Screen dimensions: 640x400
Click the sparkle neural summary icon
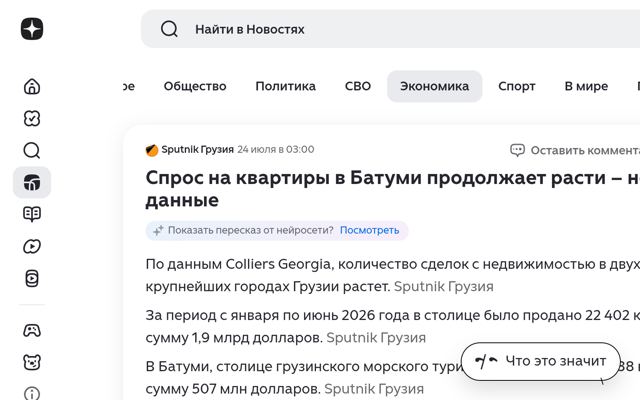(158, 231)
